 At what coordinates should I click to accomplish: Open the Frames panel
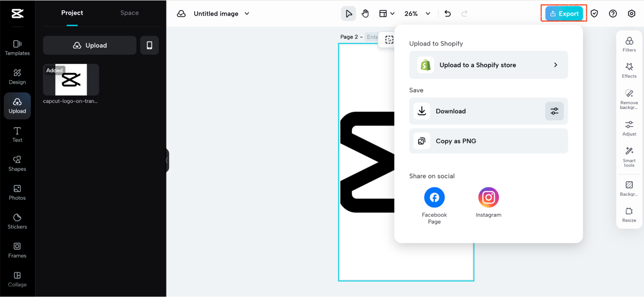17,250
